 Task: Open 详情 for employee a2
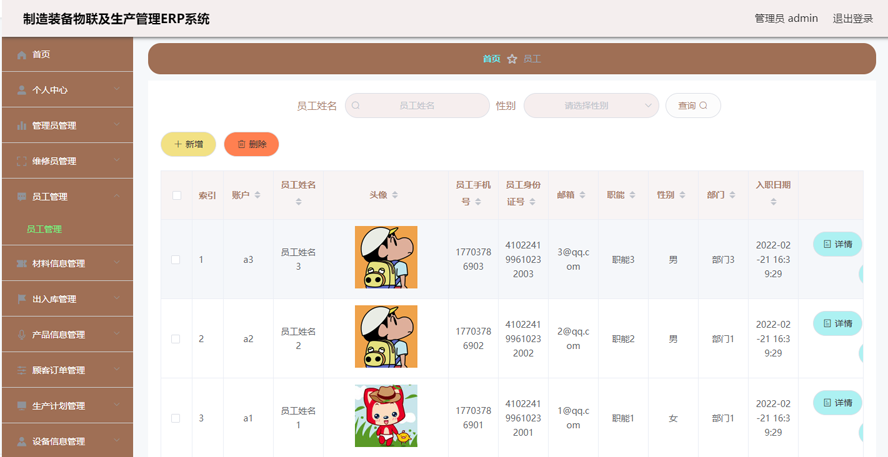pos(838,323)
